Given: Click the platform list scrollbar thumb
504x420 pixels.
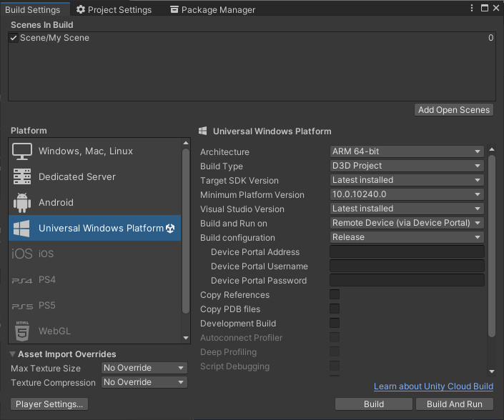Looking at the screenshot, I should pos(185,231).
